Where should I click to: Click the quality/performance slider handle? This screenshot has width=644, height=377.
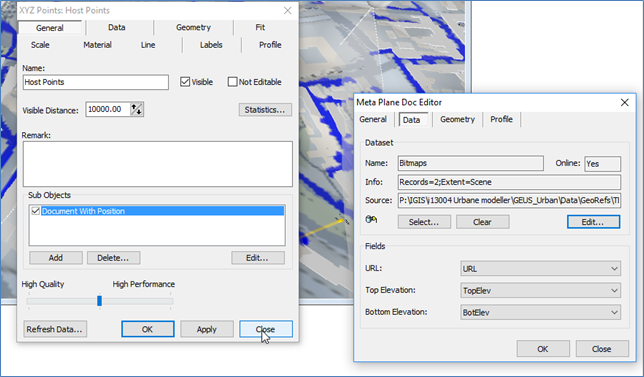[99, 301]
